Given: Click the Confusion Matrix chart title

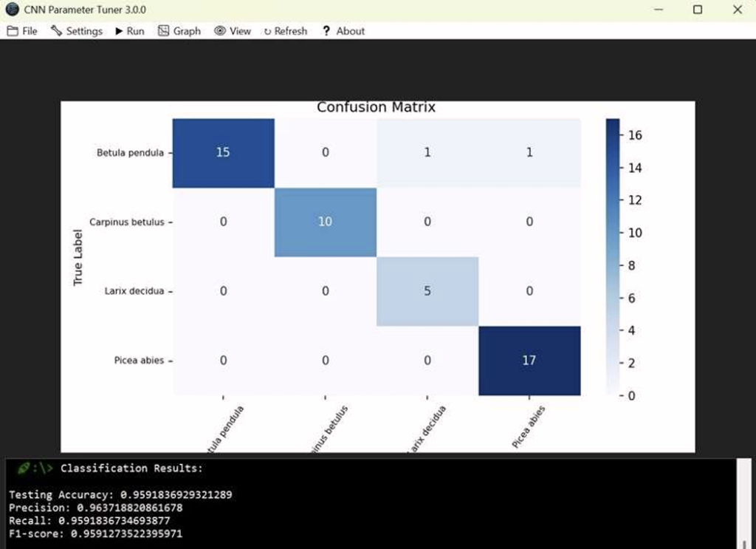Looking at the screenshot, I should [376, 107].
